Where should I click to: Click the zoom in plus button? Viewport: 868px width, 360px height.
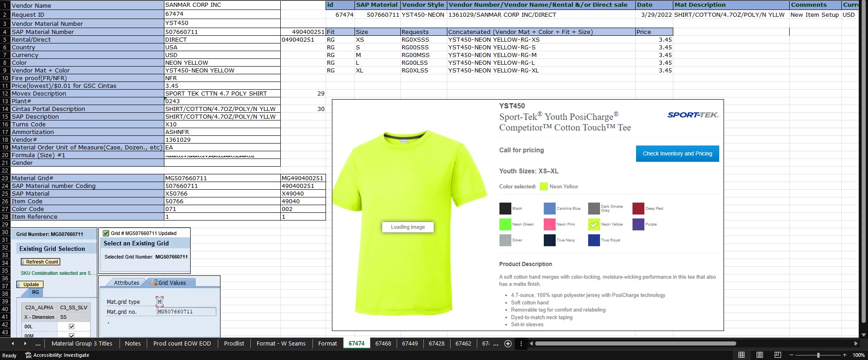coord(845,355)
